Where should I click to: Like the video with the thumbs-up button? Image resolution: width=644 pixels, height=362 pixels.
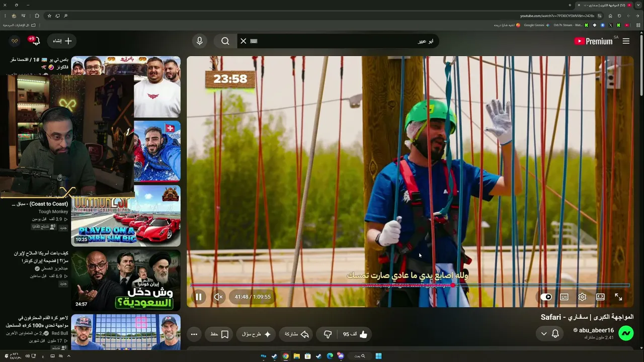355,334
